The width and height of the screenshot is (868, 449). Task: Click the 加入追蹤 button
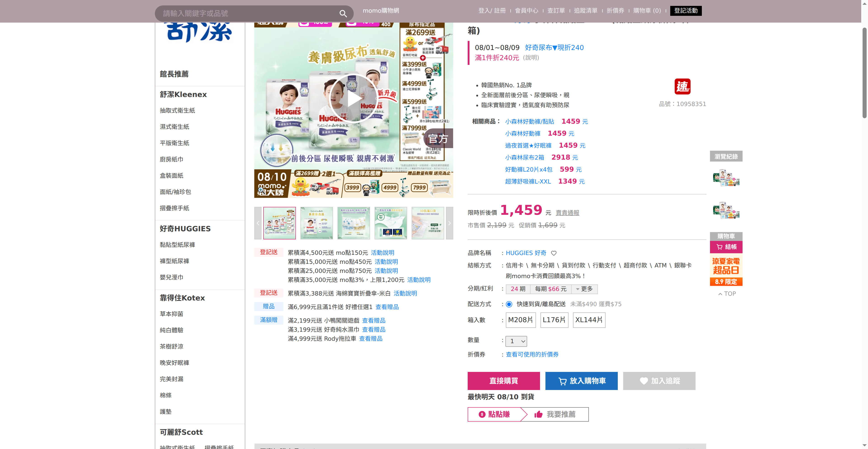click(x=659, y=381)
